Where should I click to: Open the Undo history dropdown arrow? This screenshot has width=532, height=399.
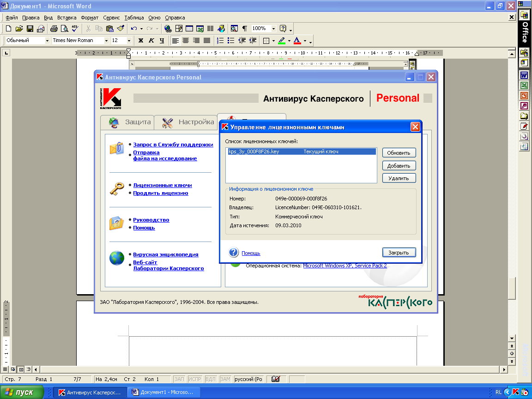coord(141,29)
